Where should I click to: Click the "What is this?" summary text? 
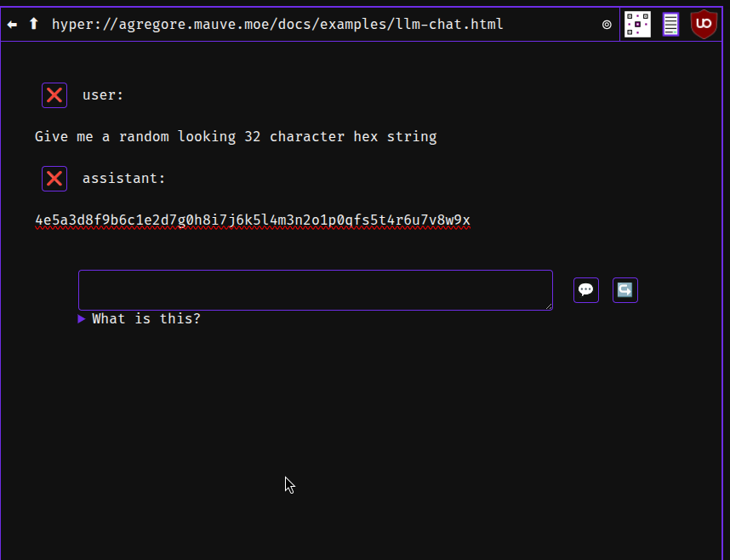(x=146, y=319)
